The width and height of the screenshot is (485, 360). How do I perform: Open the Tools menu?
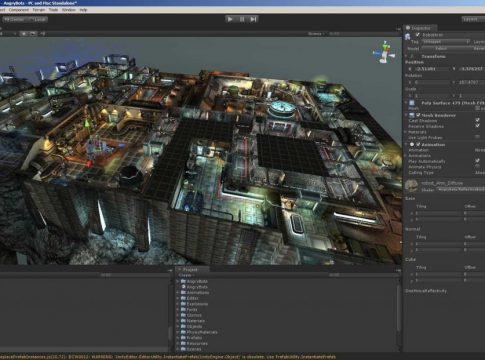pos(53,10)
